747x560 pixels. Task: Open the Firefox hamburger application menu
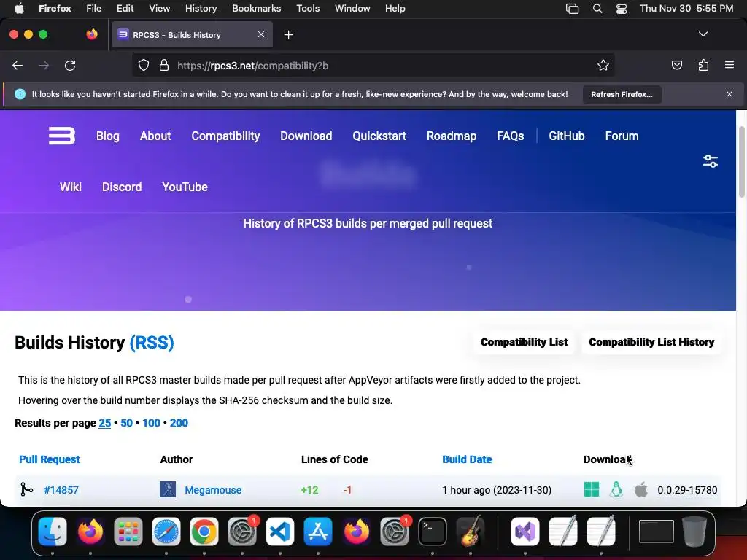[x=729, y=65]
